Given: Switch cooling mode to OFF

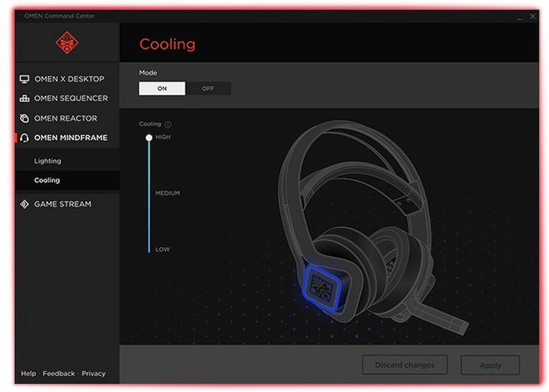Looking at the screenshot, I should [208, 89].
